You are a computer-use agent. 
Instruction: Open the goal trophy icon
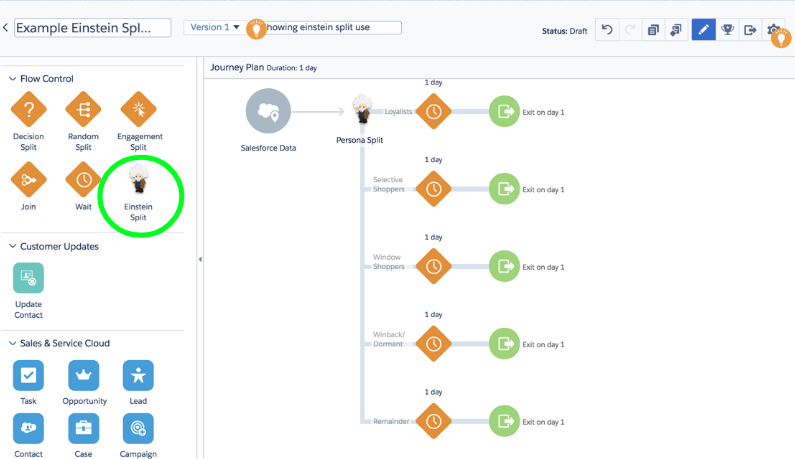728,30
